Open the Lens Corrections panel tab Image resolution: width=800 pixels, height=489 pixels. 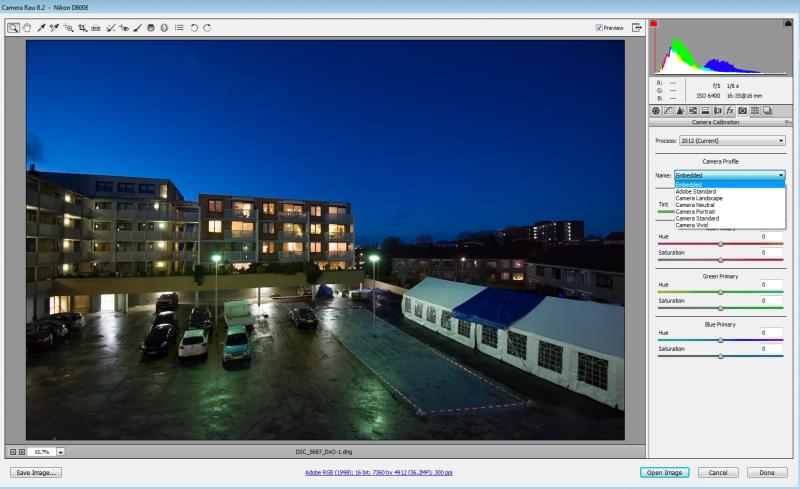[x=718, y=111]
